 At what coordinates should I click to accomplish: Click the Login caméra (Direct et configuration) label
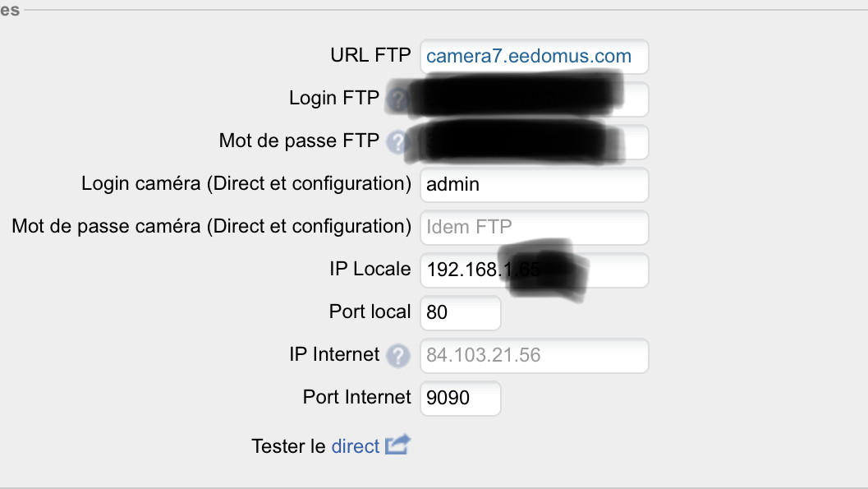pyautogui.click(x=246, y=184)
